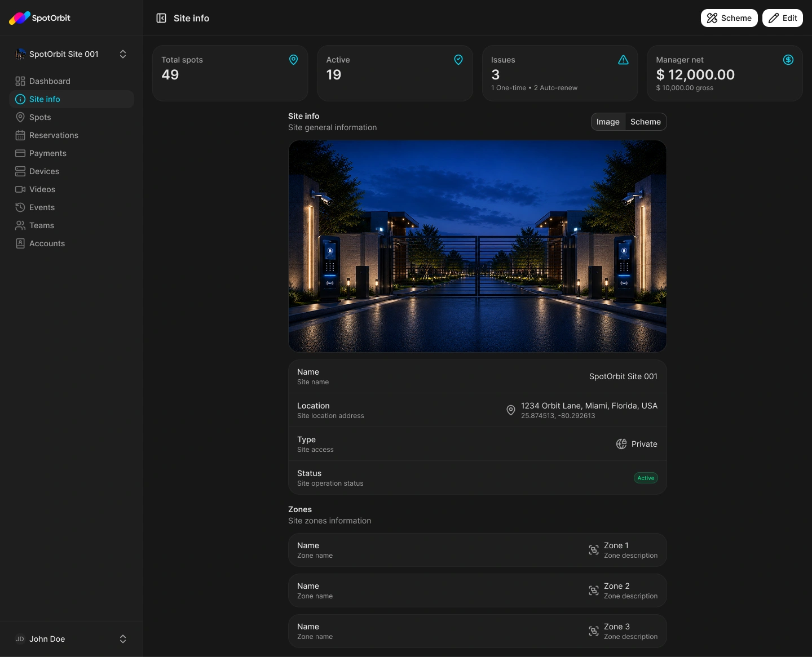Click the 'Site zones information' subtitle
Screen dimensions: 812x657
pyautogui.click(x=330, y=521)
